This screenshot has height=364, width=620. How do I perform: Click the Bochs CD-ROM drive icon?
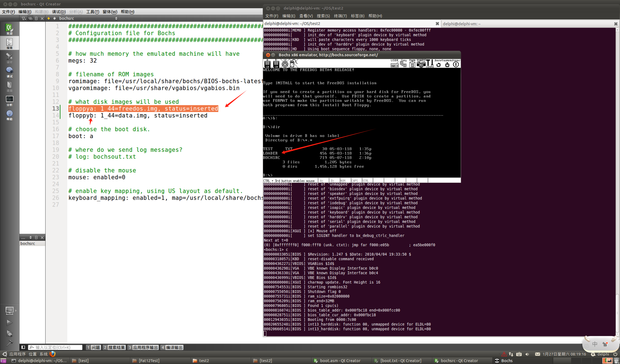(x=285, y=64)
